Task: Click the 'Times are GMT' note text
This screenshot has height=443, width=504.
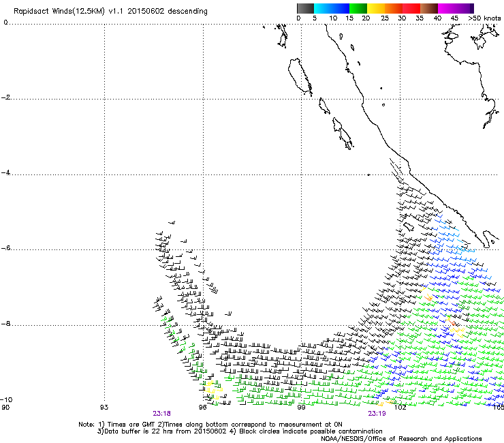Action: 131,425
